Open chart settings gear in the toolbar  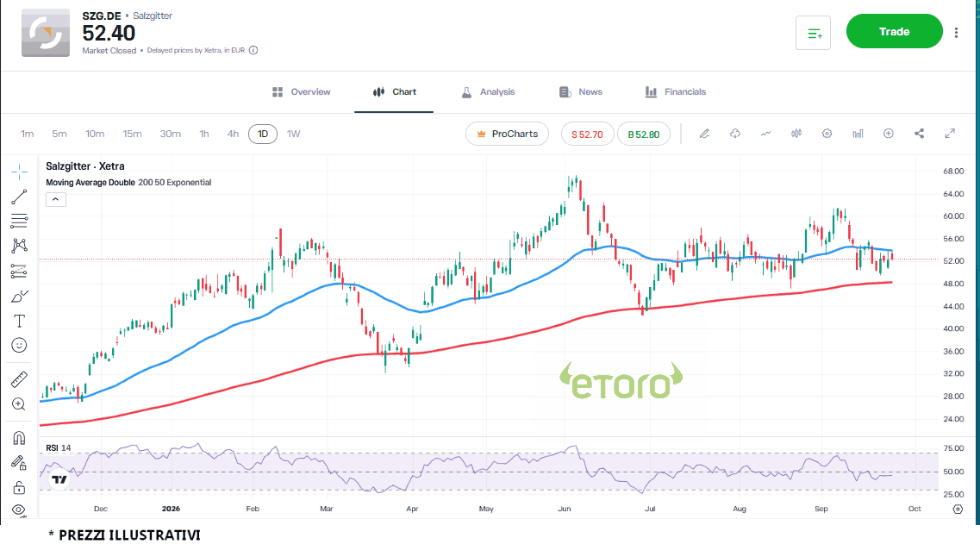[x=827, y=133]
